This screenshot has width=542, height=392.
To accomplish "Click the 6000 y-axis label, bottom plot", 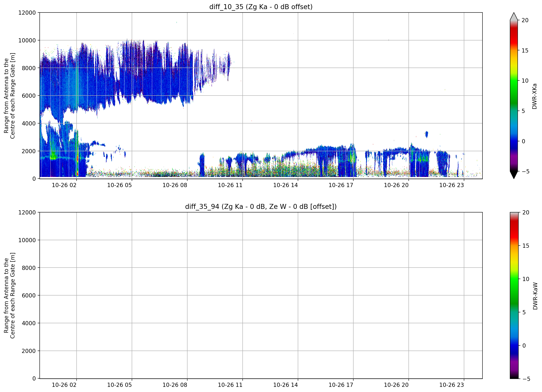I will coord(29,295).
